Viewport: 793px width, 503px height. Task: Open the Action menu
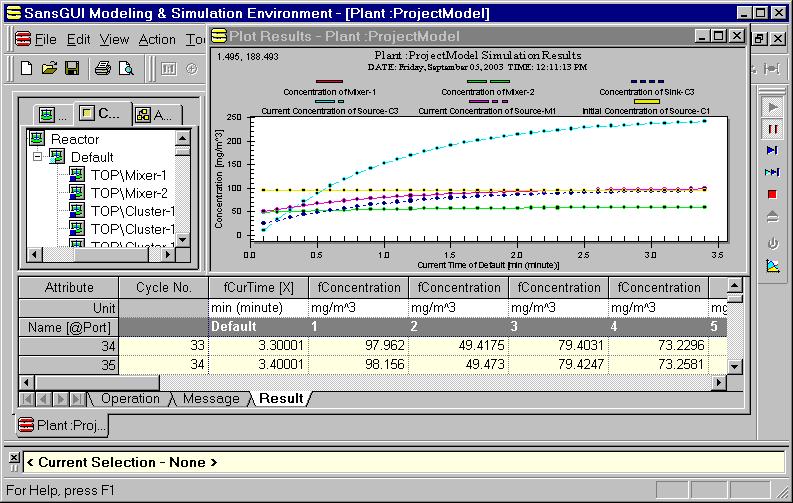157,40
